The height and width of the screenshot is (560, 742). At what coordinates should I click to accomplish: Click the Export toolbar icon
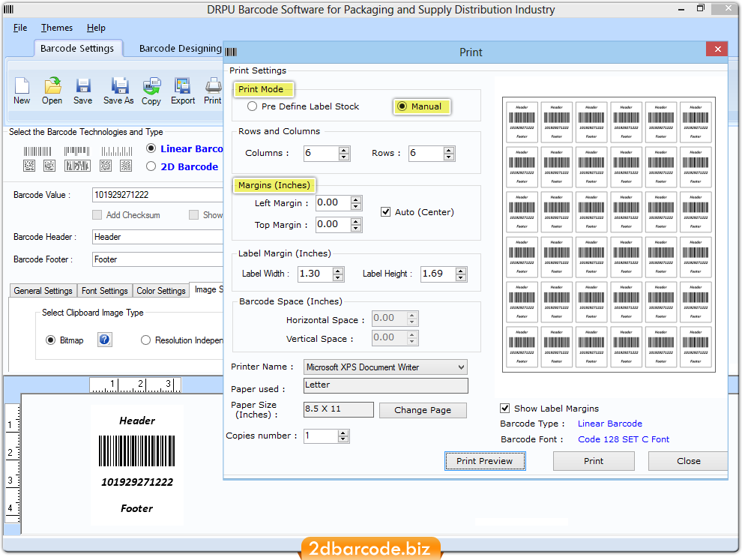coord(182,85)
